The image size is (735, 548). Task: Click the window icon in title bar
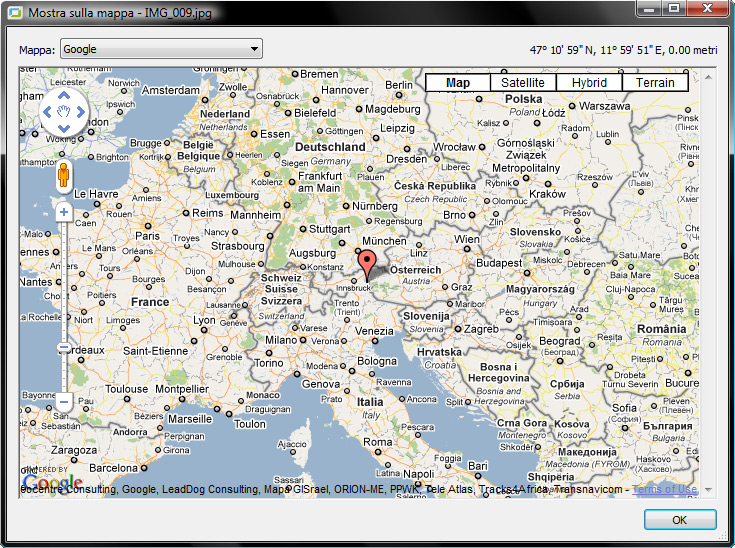[15, 13]
